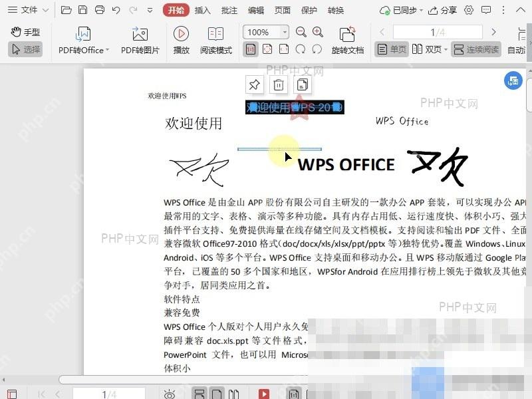Screen dimensions: 532x399
Task: Click the selected text box 欢迎使用WPS 20
Action: [x=295, y=107]
